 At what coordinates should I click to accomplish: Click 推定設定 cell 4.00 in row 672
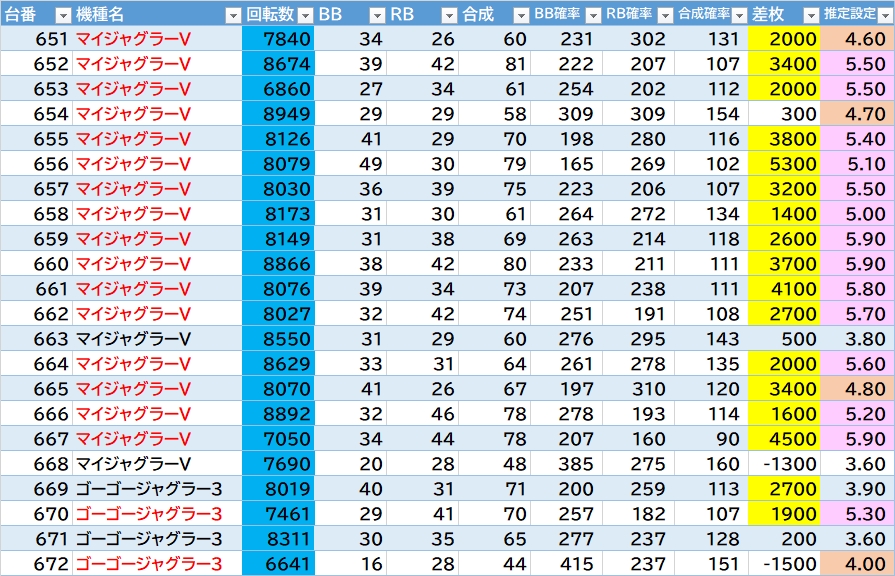point(857,564)
